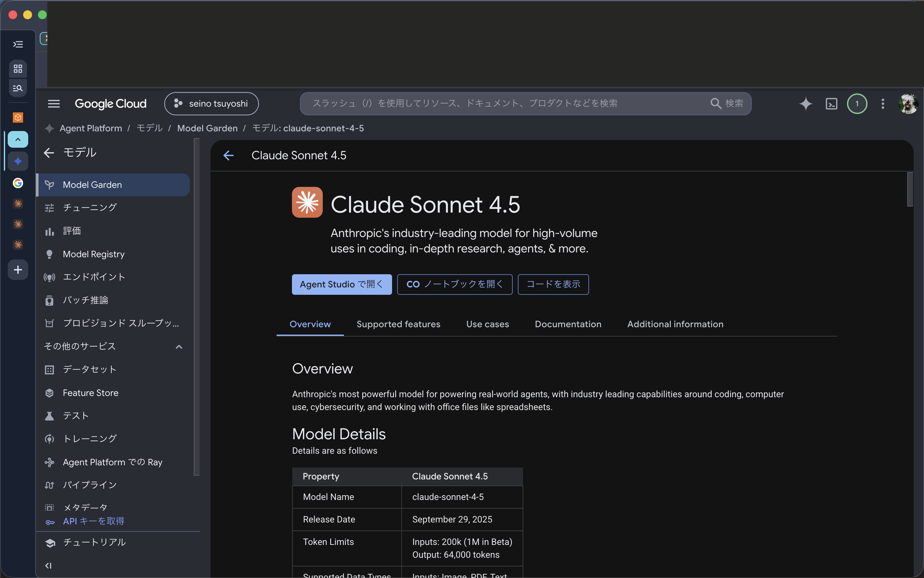924x578 pixels.
Task: Add a new tab with plus button
Action: coord(18,270)
